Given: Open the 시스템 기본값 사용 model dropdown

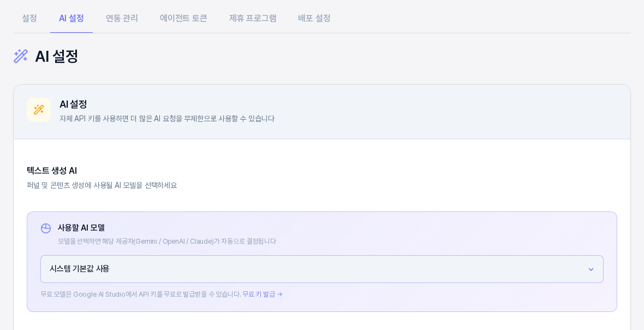Looking at the screenshot, I should [x=322, y=269].
